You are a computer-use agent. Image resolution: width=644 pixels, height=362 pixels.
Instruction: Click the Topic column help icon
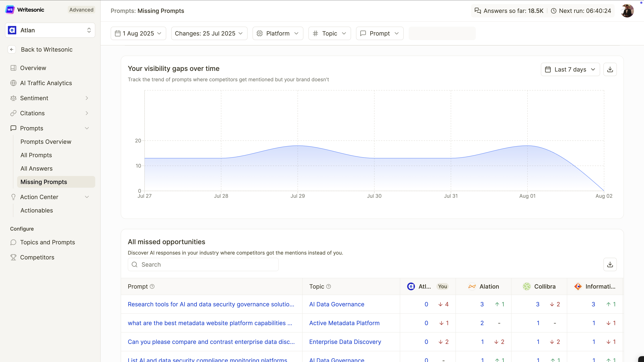329,287
